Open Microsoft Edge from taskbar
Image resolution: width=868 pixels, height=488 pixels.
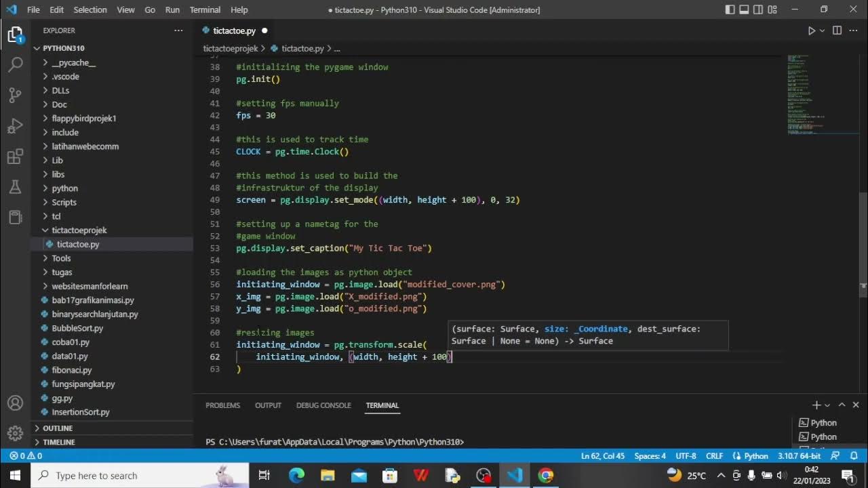coord(296,475)
